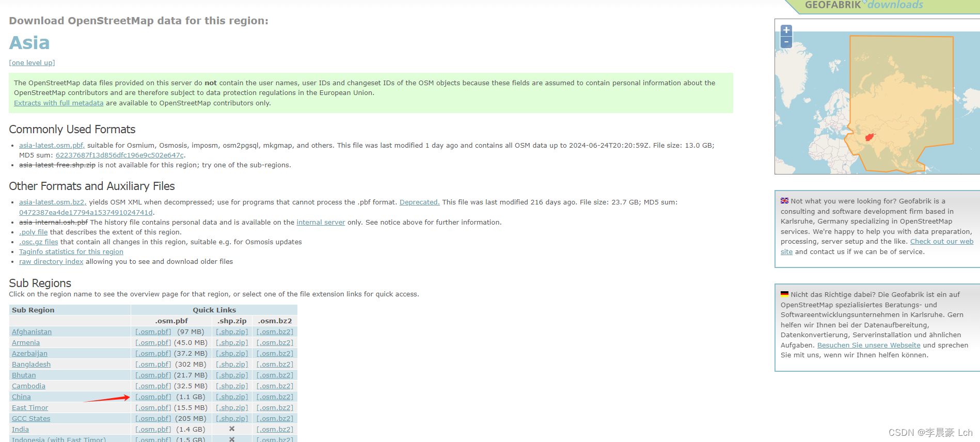Open Check out our web site link
Viewport: 980px width, 442px height.
(941, 241)
